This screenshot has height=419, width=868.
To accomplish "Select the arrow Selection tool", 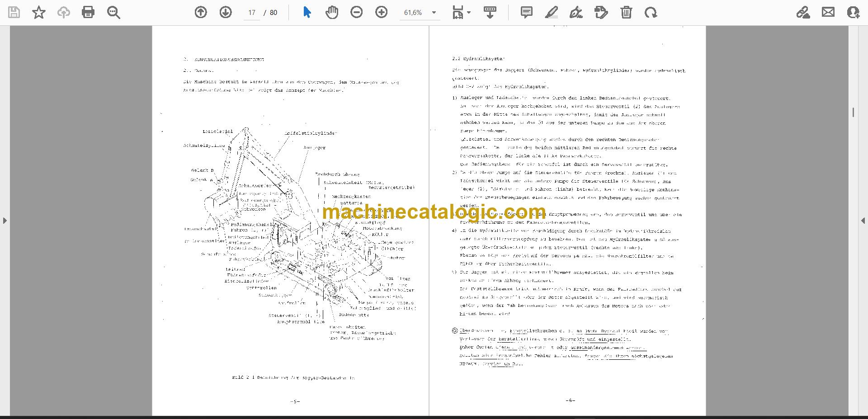I will [307, 12].
